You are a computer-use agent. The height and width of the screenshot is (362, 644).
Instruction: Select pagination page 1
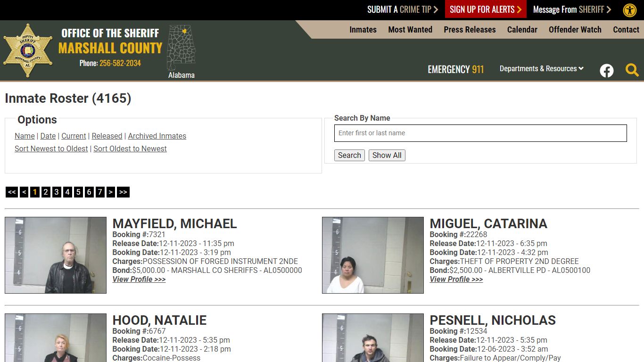pyautogui.click(x=35, y=192)
